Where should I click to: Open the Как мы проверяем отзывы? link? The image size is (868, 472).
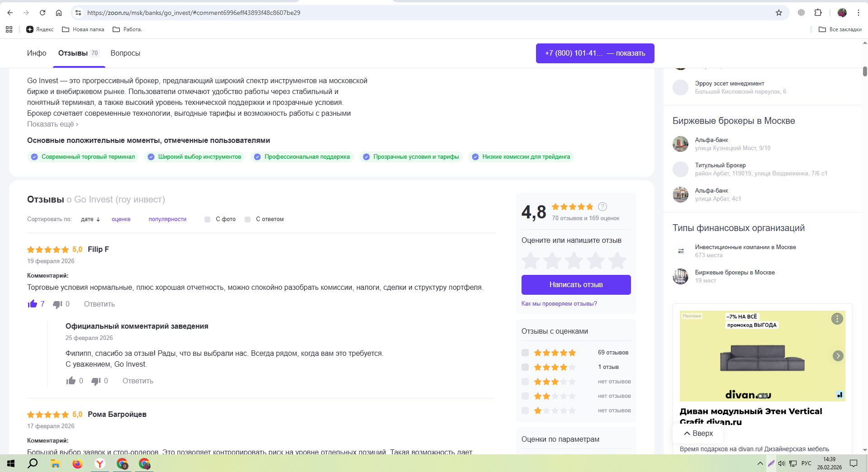coord(559,304)
